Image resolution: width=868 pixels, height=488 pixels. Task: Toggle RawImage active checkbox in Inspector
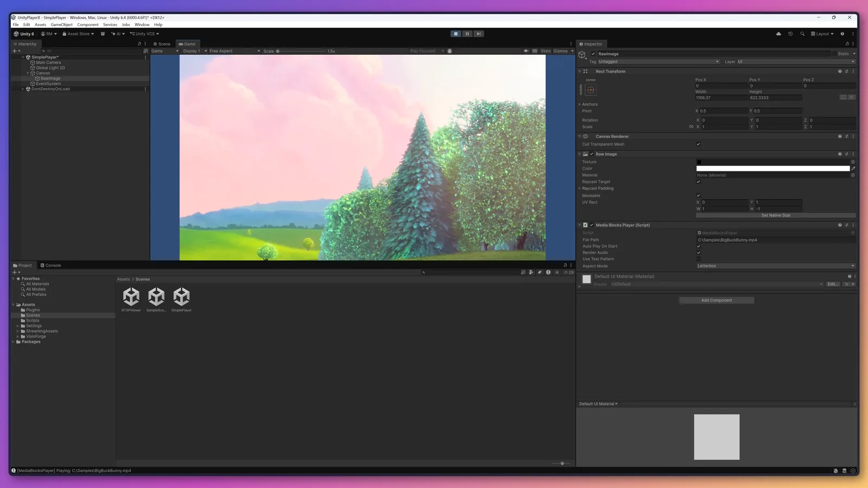pyautogui.click(x=593, y=54)
